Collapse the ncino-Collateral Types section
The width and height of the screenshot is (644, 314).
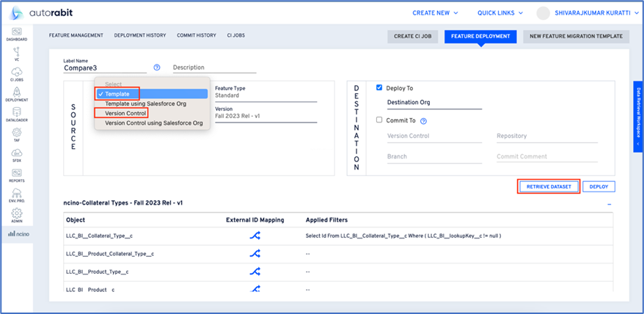[x=609, y=203]
